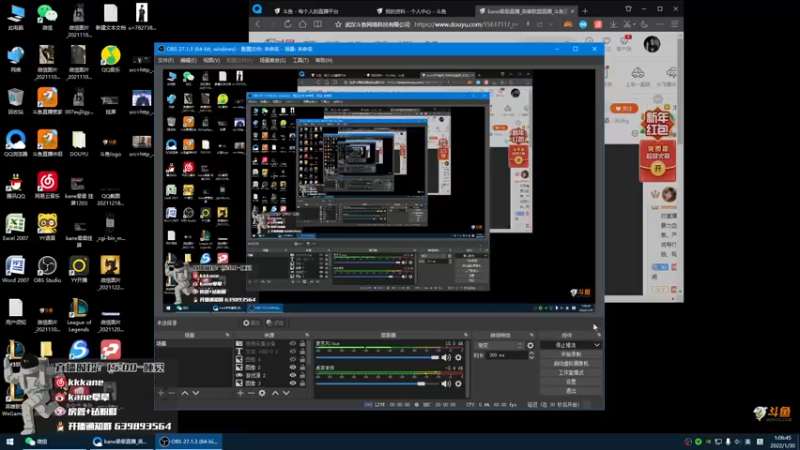The width and height of the screenshot is (800, 450).
Task: Pop out the Controls dock panel
Action: [598, 335]
